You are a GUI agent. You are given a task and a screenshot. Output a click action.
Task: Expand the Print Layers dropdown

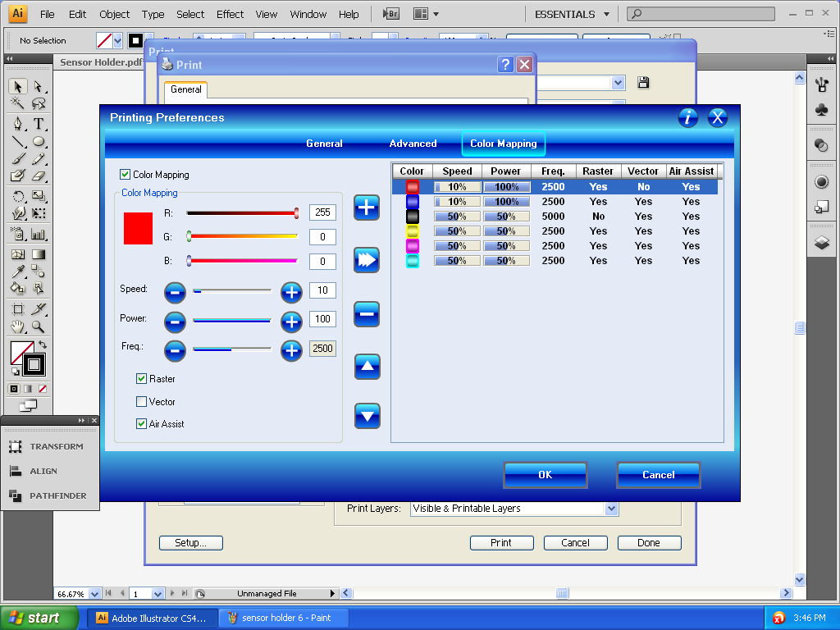click(x=610, y=509)
